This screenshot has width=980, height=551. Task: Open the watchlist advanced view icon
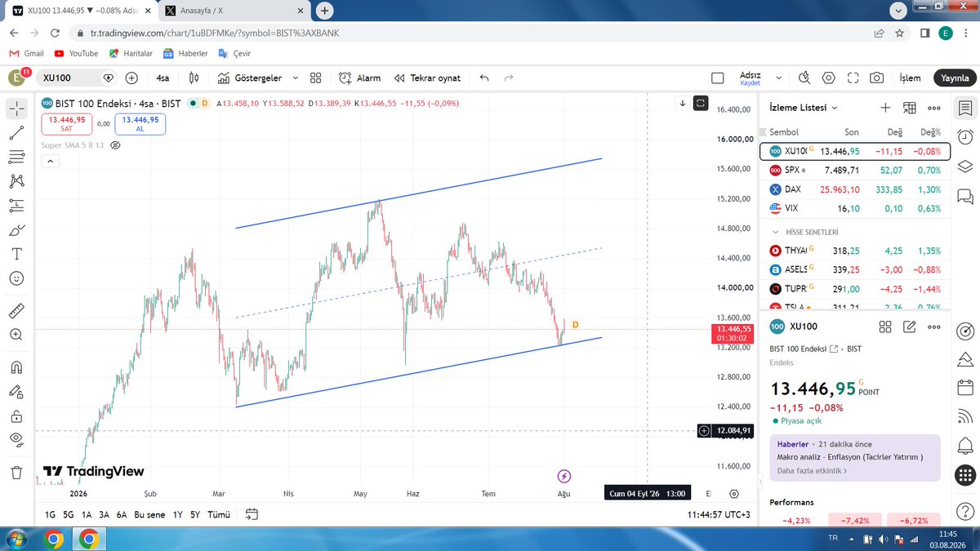910,108
